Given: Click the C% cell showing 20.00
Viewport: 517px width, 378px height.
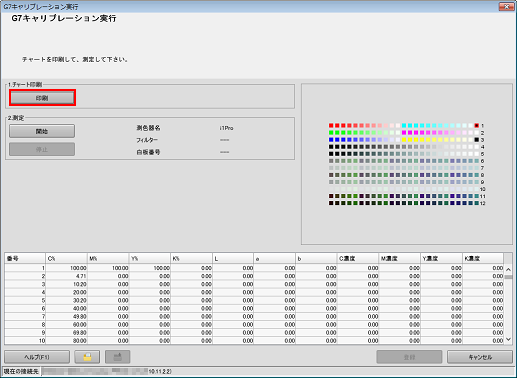Looking at the screenshot, I should (66, 292).
